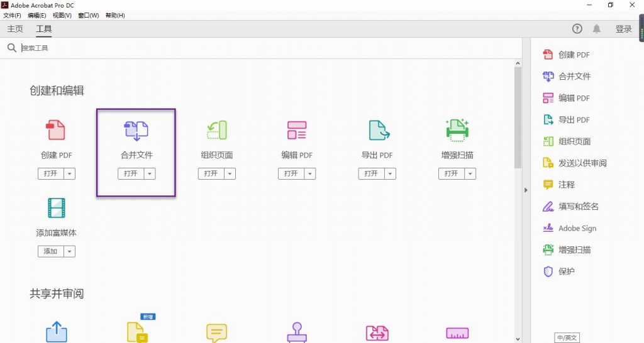Collapse the right tools pane with arrow
The image size is (644, 343).
point(526,190)
